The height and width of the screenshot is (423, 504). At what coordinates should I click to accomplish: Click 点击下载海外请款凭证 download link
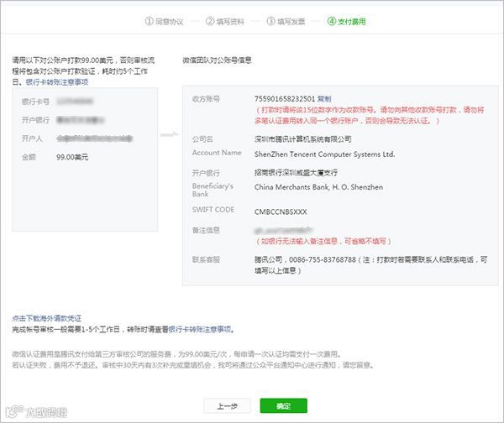(x=46, y=318)
